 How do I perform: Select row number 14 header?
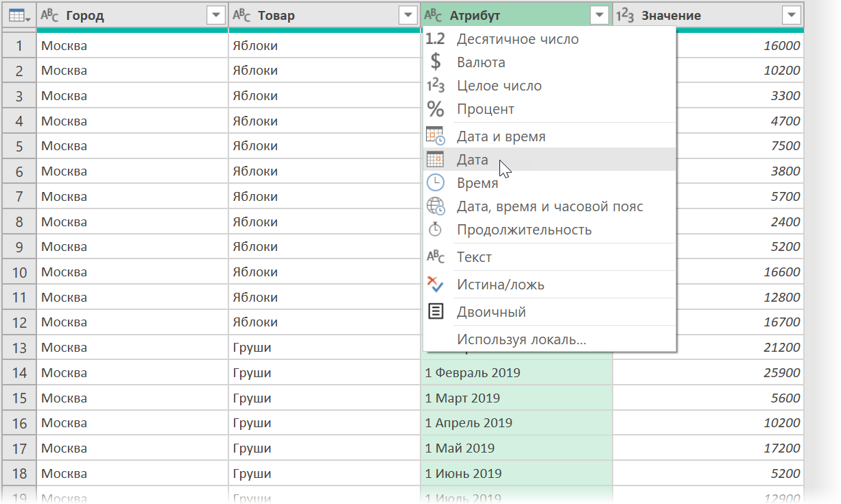click(x=19, y=373)
